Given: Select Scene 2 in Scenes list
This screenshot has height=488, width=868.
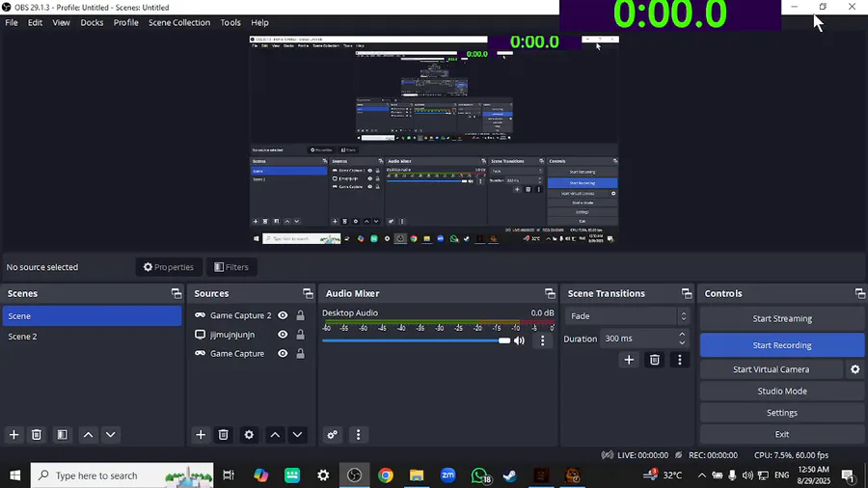Looking at the screenshot, I should [92, 337].
